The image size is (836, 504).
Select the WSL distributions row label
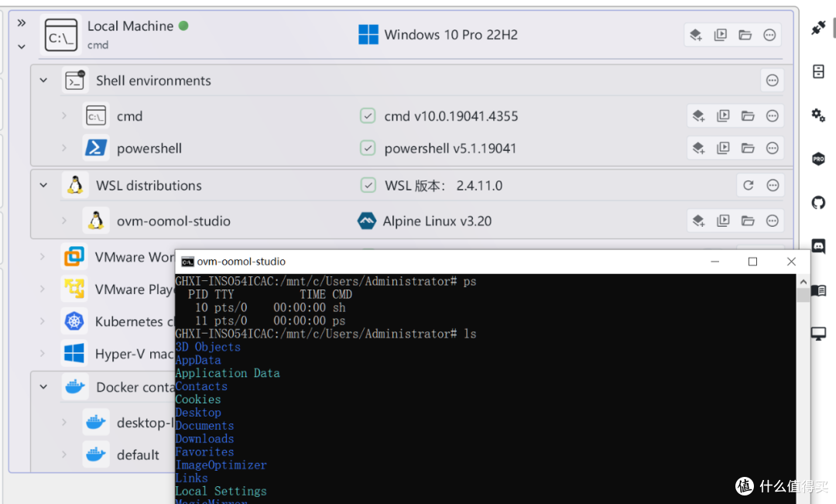pyautogui.click(x=149, y=186)
